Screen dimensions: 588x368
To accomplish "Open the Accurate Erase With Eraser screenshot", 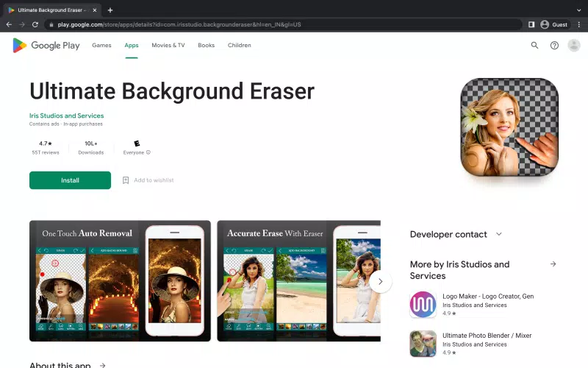I will point(299,281).
